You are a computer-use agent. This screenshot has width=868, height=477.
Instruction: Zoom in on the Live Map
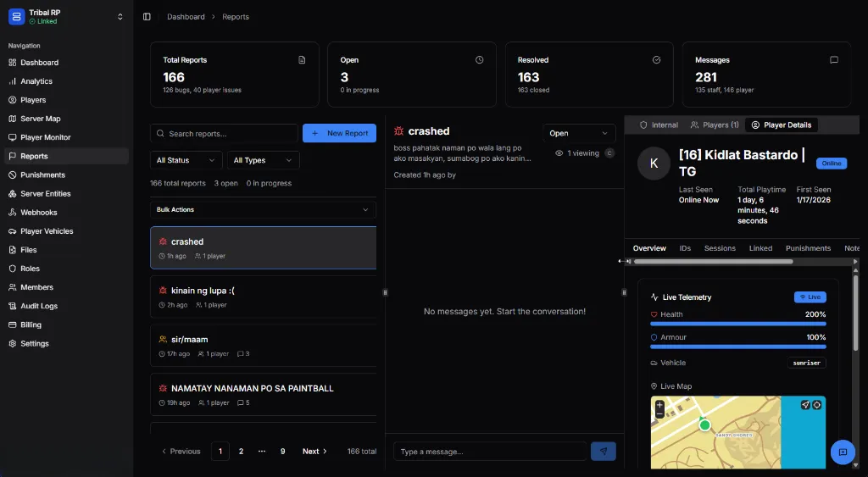click(659, 406)
